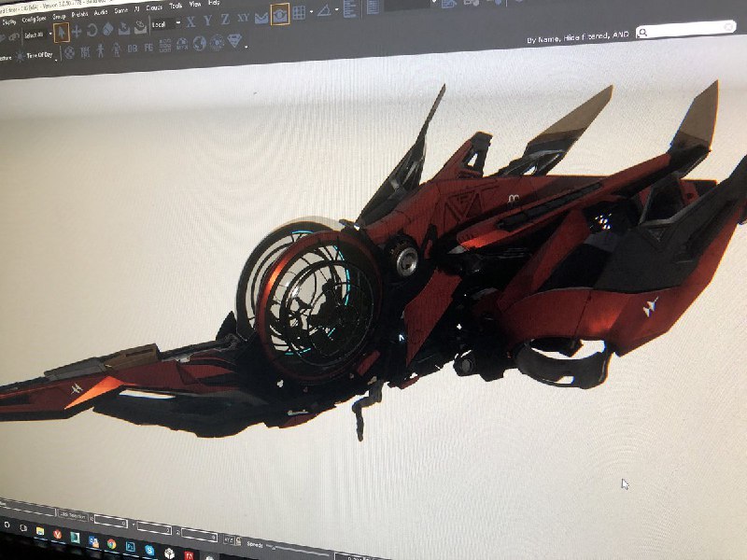Constrain movement to Y axis

coord(207,21)
